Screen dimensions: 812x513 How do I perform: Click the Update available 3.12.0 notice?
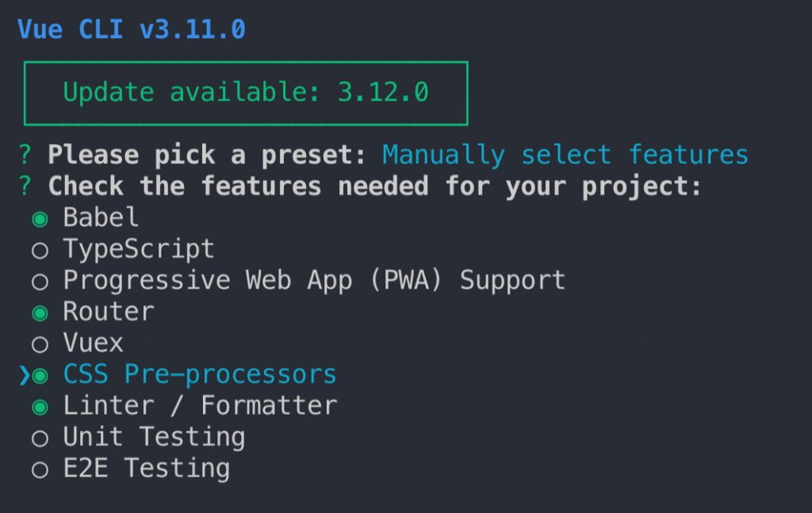[x=246, y=93]
